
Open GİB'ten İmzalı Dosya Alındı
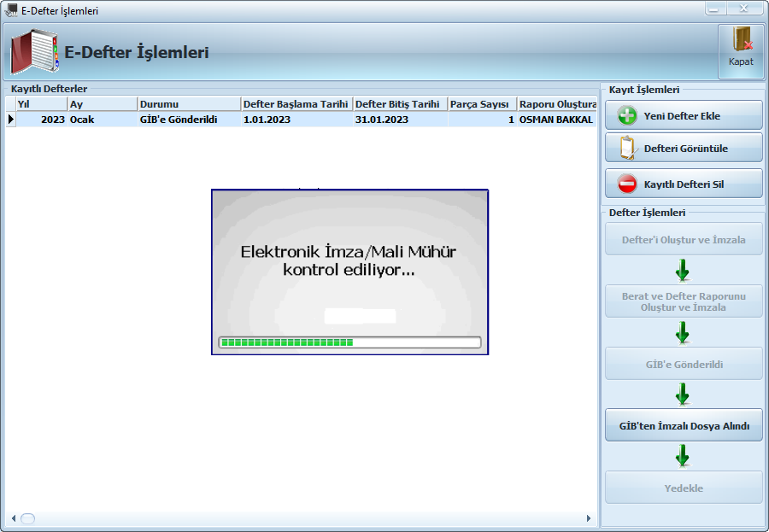coord(684,425)
